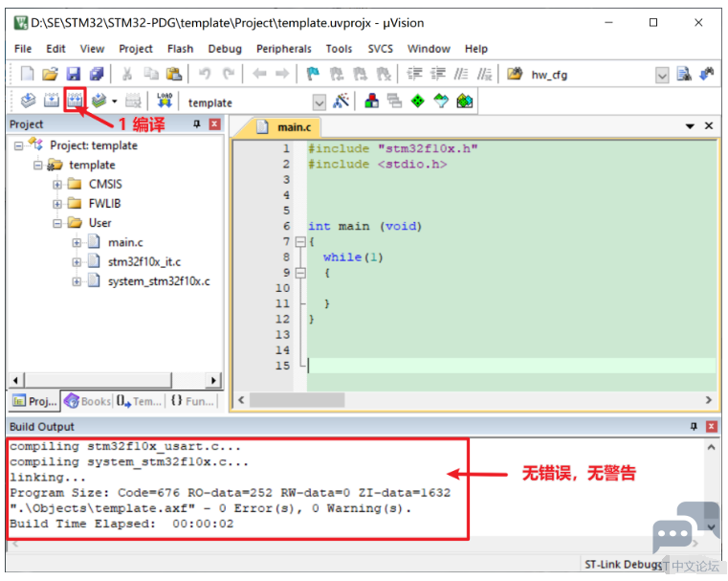Close the main.c editor tab

709,125
